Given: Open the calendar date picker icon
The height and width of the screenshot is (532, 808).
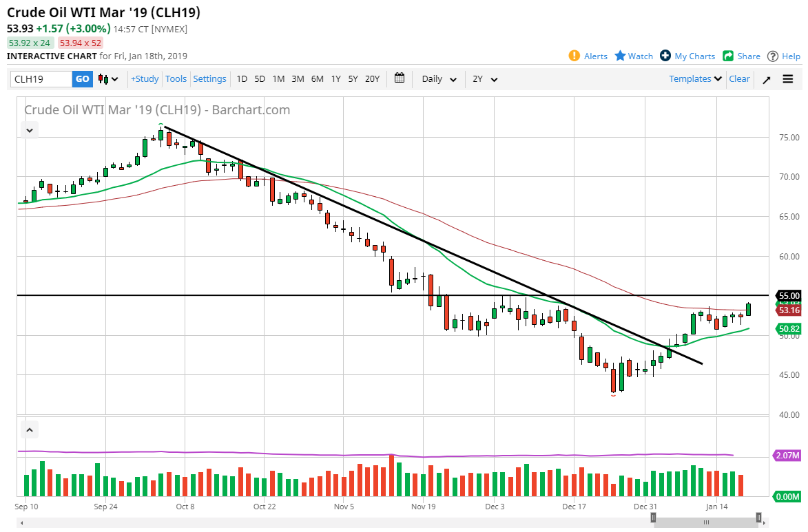Looking at the screenshot, I should click(400, 78).
